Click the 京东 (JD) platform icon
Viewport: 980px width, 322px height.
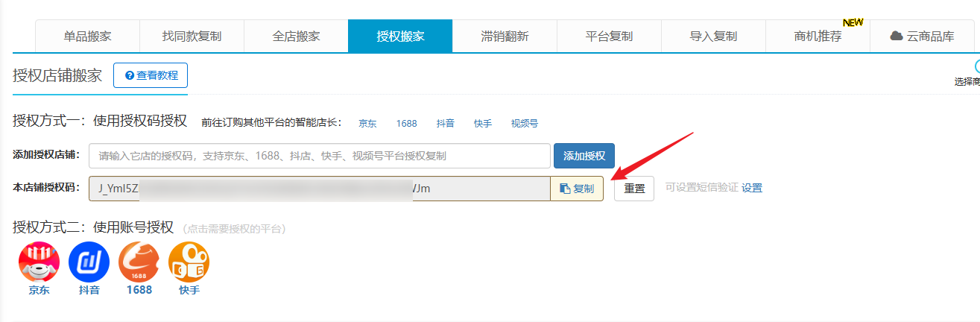39,262
